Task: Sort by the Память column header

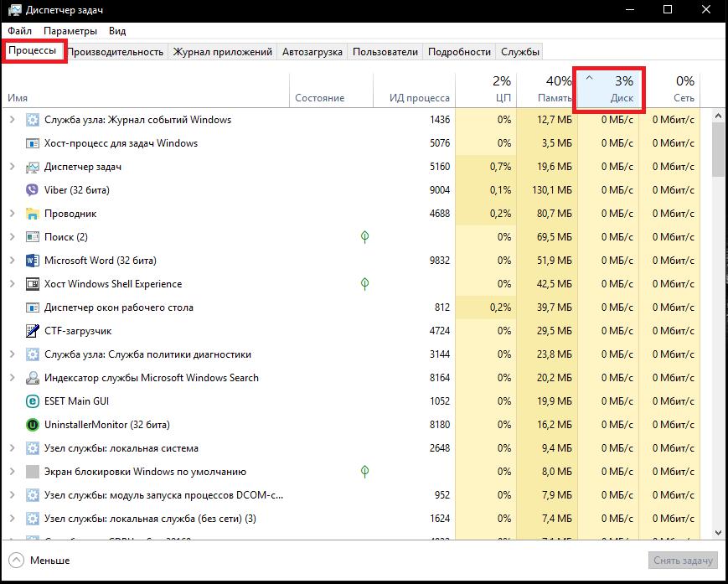Action: [x=546, y=90]
